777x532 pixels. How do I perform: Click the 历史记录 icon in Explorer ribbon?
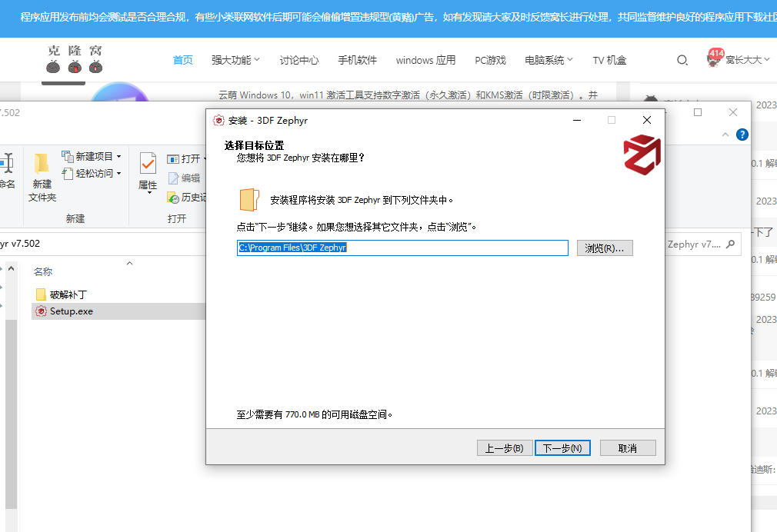click(173, 198)
